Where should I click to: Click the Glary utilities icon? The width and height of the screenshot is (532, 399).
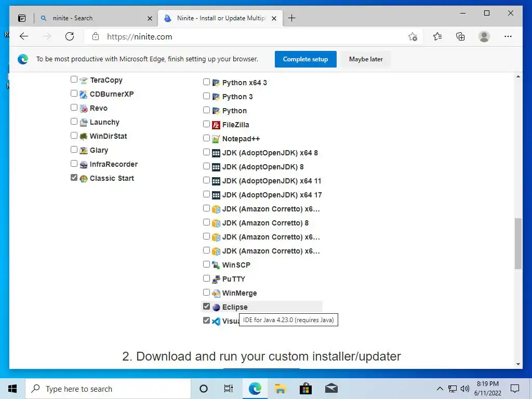click(x=84, y=150)
